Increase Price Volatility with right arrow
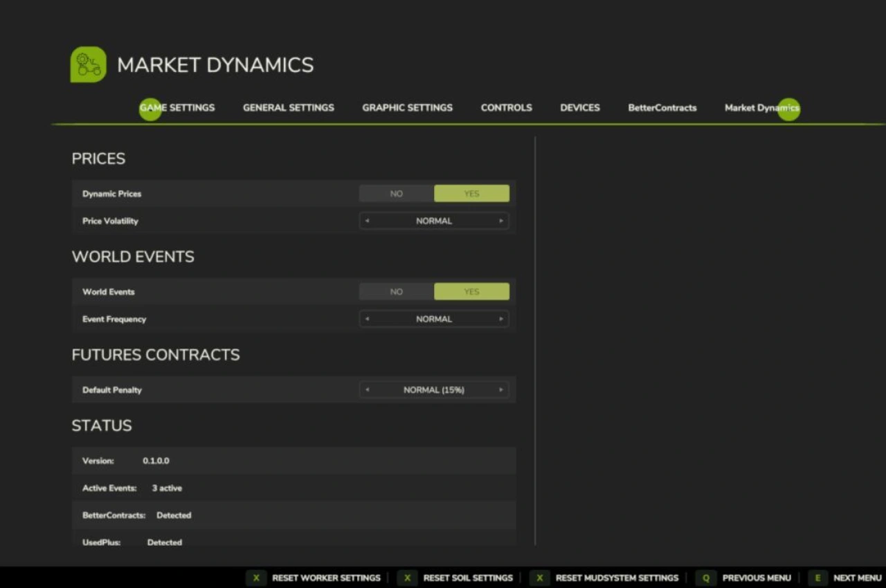886x588 pixels. pyautogui.click(x=501, y=221)
